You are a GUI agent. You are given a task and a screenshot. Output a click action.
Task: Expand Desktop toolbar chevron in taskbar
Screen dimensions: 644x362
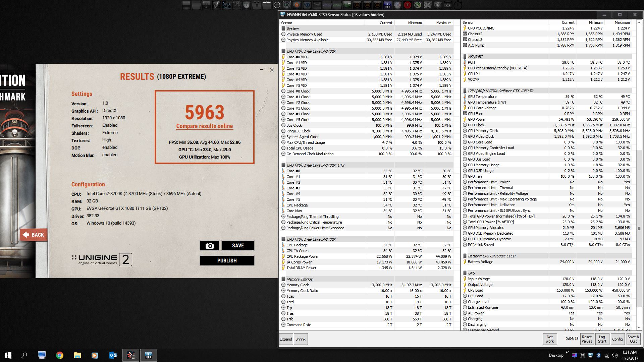tap(568, 352)
